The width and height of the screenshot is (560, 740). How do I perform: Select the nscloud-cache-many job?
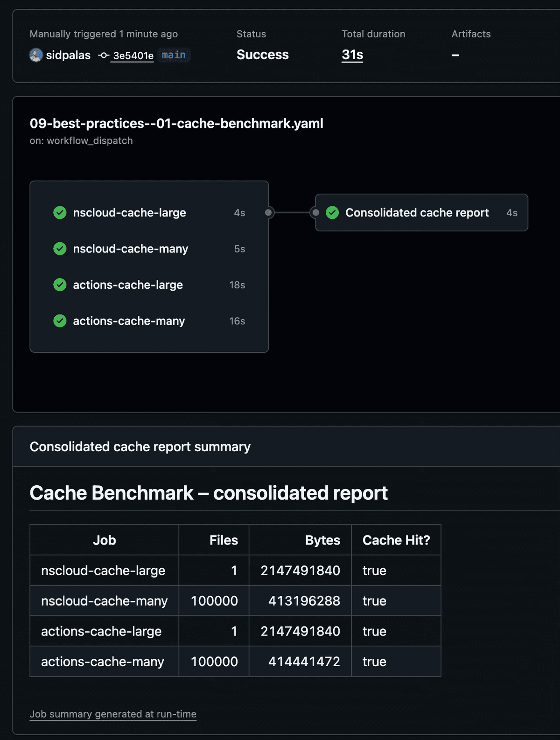click(131, 249)
